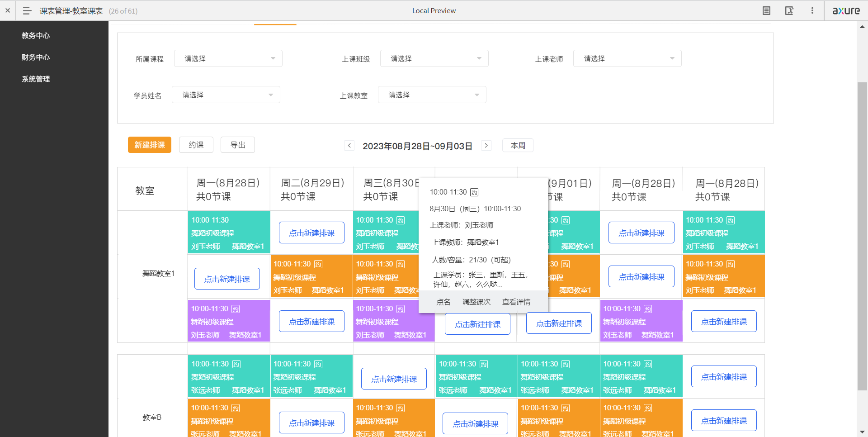This screenshot has height=437, width=868.
Task: Click 约 icon on 教室B Tuesday green card
Action: pos(318,364)
